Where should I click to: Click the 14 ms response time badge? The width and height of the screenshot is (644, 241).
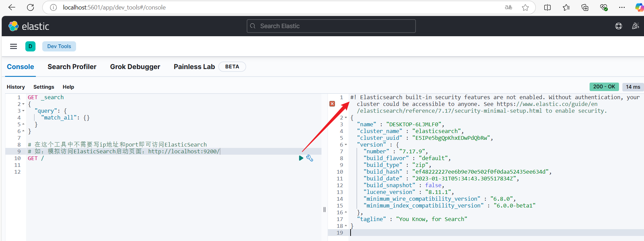[633, 87]
